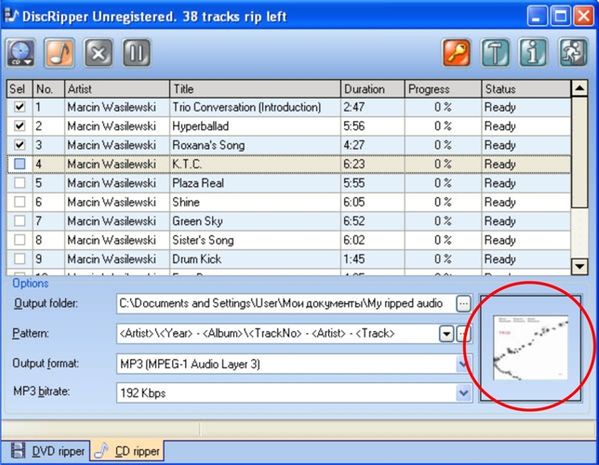Viewport: 599px width, 465px height.
Task: Sort by the Artist column header
Action: [x=117, y=89]
